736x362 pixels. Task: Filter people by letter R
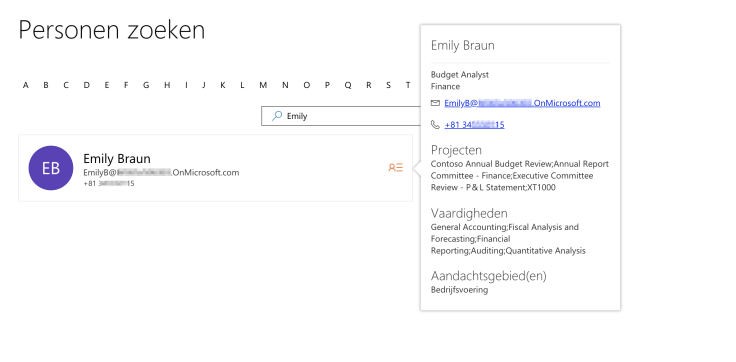click(x=368, y=85)
